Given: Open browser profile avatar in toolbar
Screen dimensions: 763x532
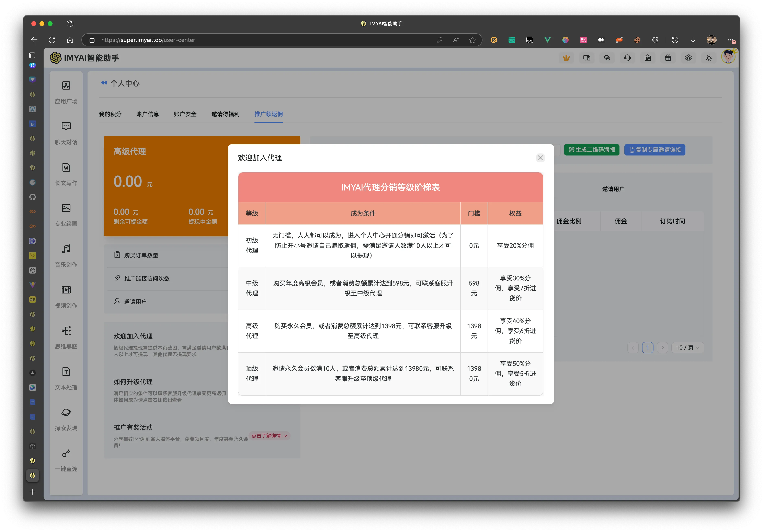Looking at the screenshot, I should (x=711, y=40).
